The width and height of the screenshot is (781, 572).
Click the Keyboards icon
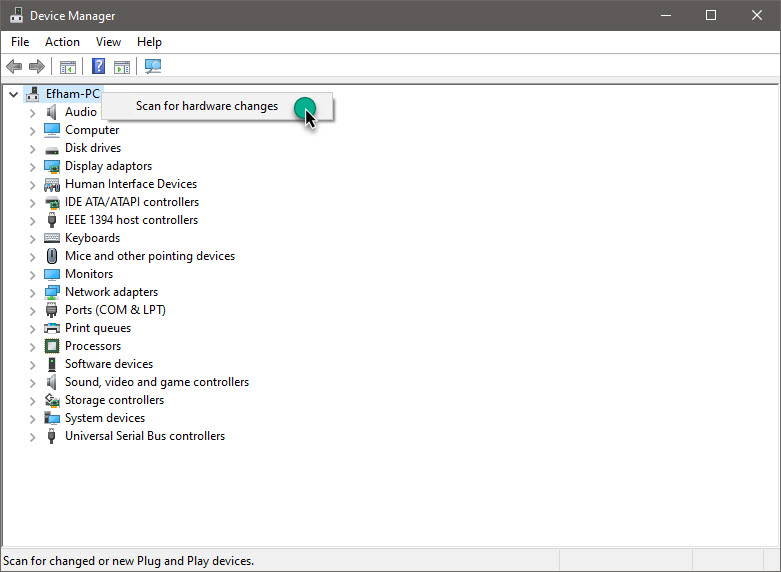(52, 238)
